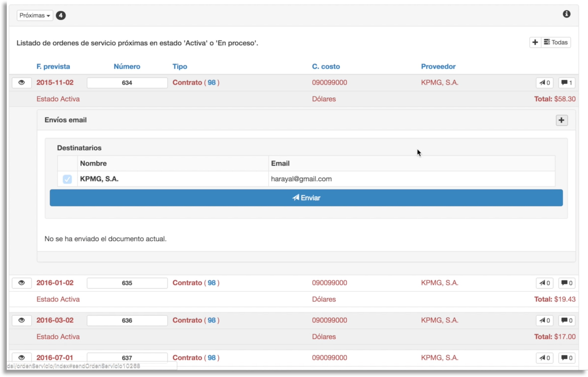The height and width of the screenshot is (377, 588).
Task: Click contract link 98 on order 635
Action: [211, 283]
